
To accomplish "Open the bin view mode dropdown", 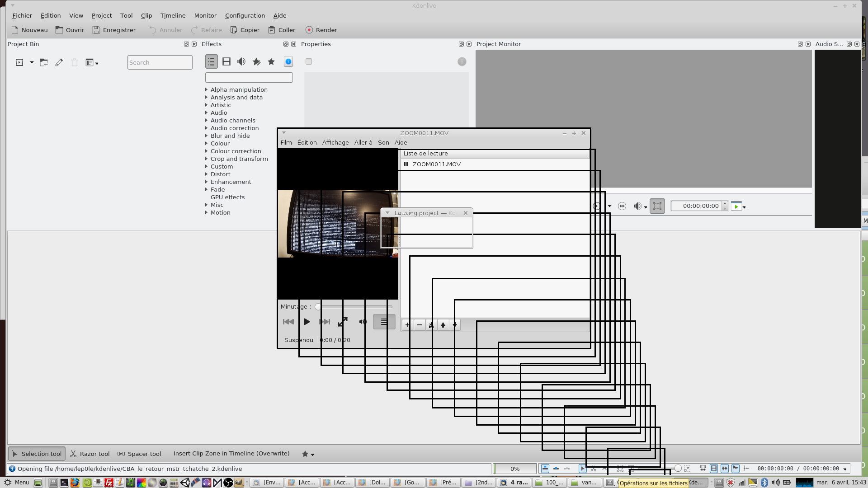I will pos(92,62).
